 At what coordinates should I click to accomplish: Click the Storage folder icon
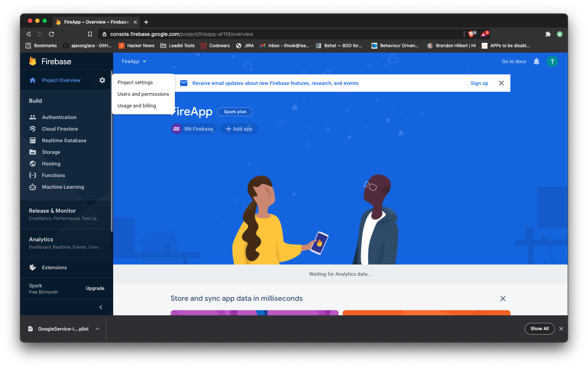tap(33, 152)
